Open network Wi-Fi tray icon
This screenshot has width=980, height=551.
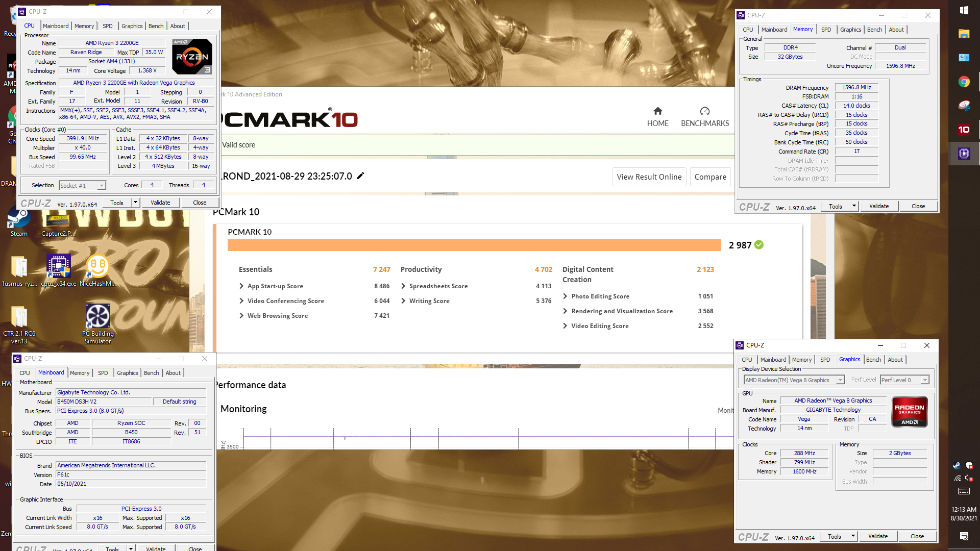(x=957, y=478)
